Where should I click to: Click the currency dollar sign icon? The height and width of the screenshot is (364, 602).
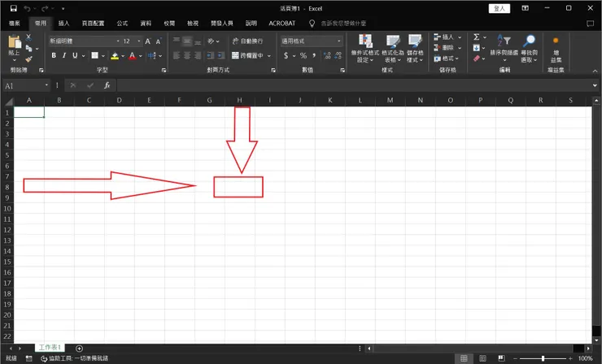pyautogui.click(x=286, y=55)
